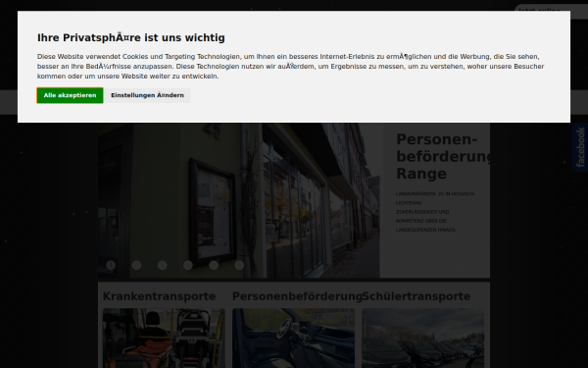
Task: Click the Personenbeförderung Range slide title
Action: point(443,157)
